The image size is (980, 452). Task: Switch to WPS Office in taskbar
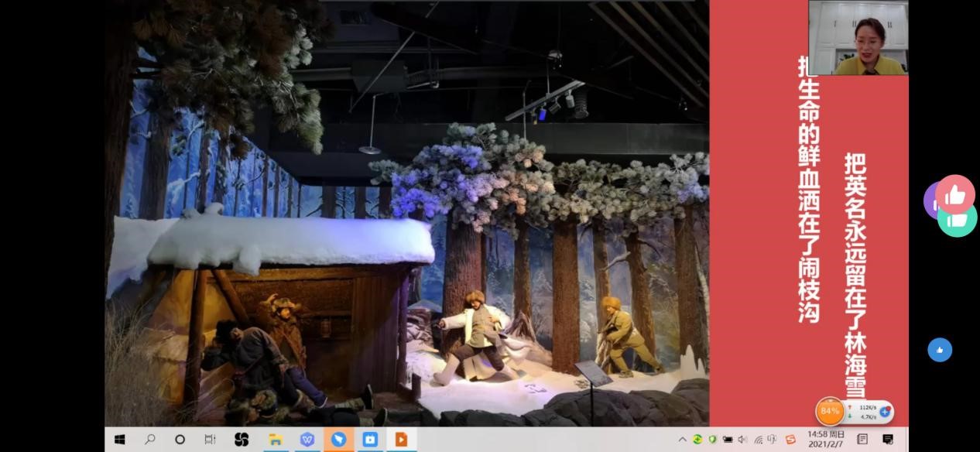[x=307, y=440]
